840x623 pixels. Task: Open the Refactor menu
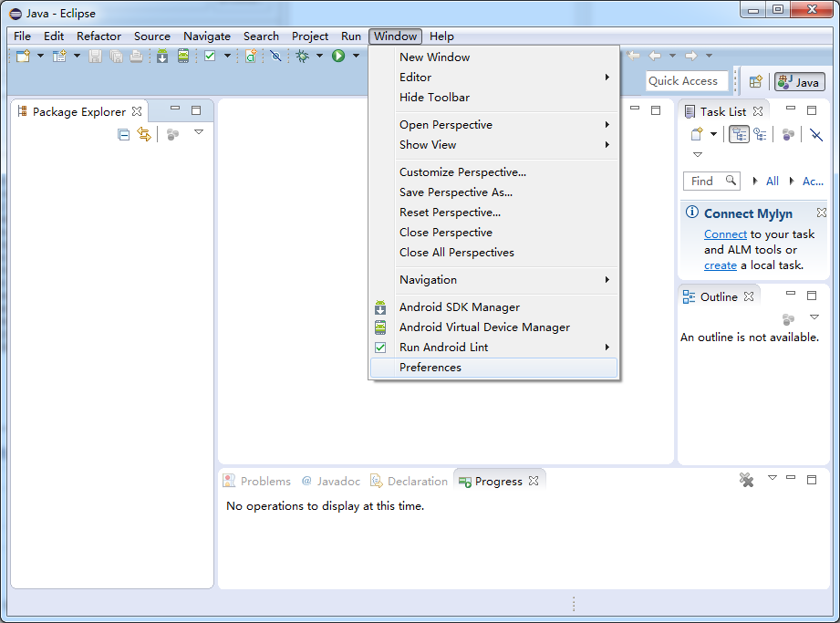[99, 36]
